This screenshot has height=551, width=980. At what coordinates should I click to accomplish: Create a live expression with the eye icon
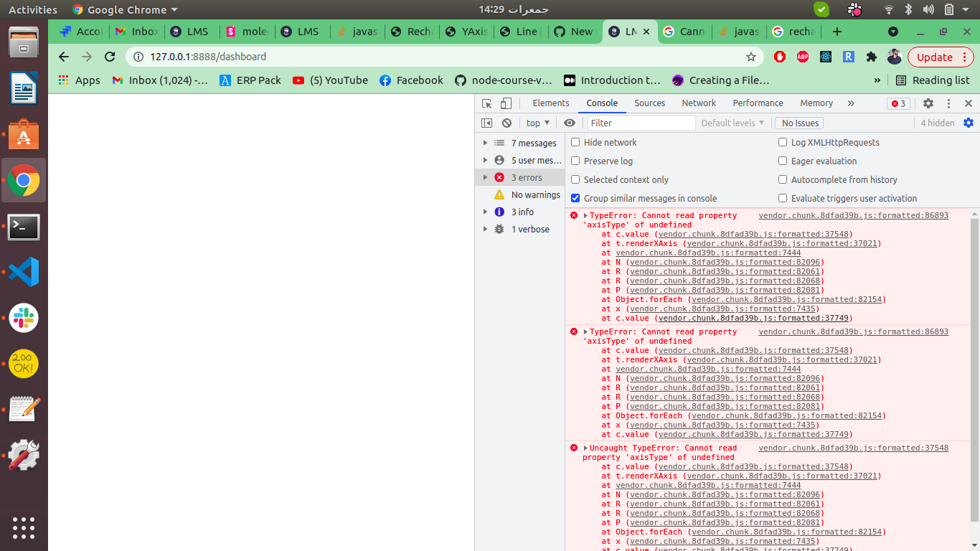[570, 123]
